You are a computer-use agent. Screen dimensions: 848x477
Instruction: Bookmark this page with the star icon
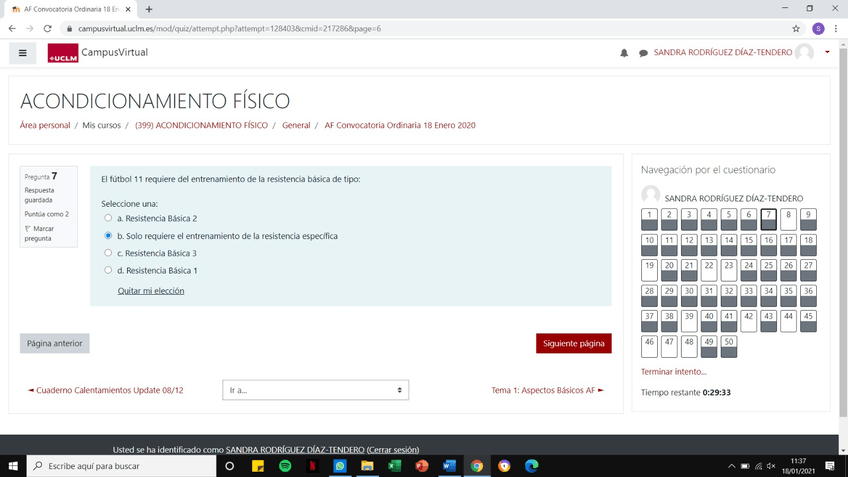point(796,29)
